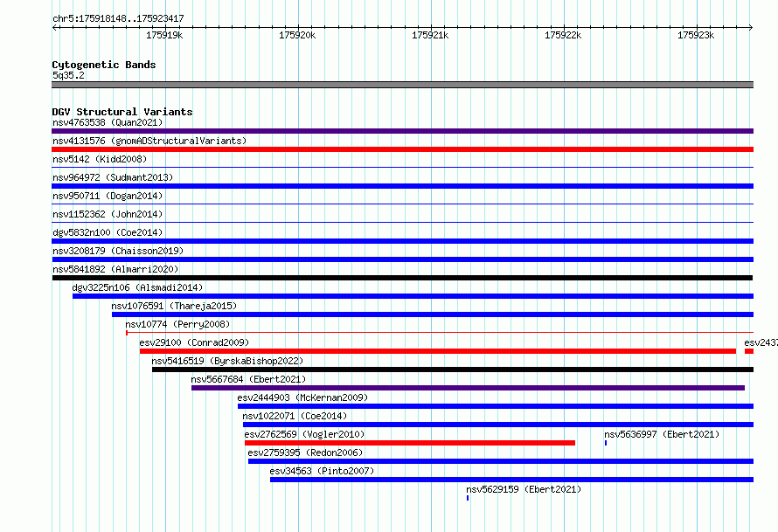The image size is (778, 532).
Task: Open nsv5841892 (Almarri2020) variant
Action: point(115,269)
